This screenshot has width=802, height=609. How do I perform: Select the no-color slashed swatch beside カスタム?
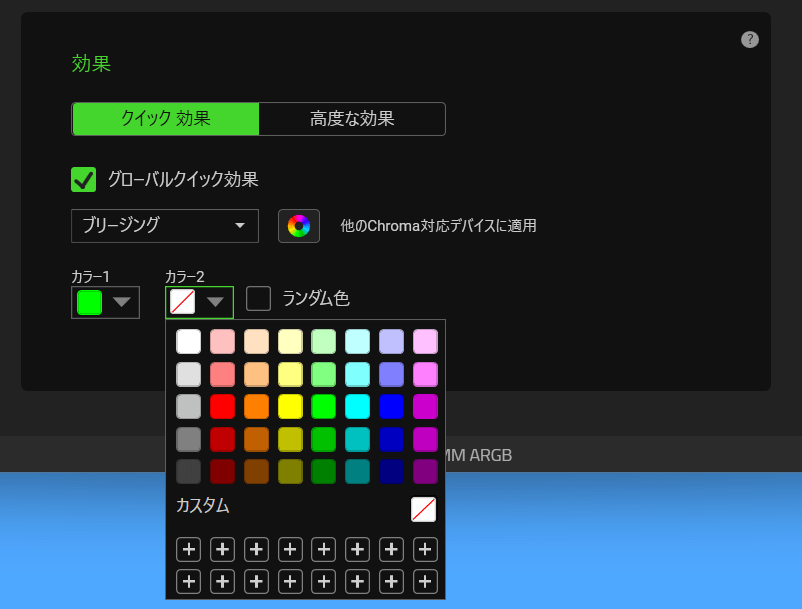click(424, 509)
